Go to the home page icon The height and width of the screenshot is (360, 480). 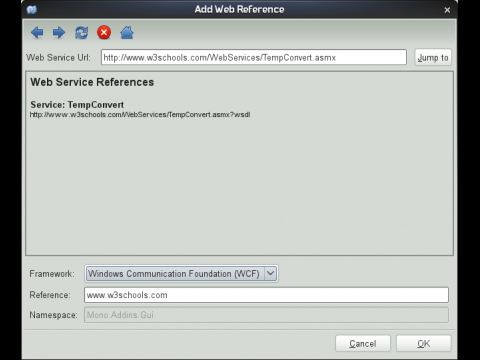127,33
